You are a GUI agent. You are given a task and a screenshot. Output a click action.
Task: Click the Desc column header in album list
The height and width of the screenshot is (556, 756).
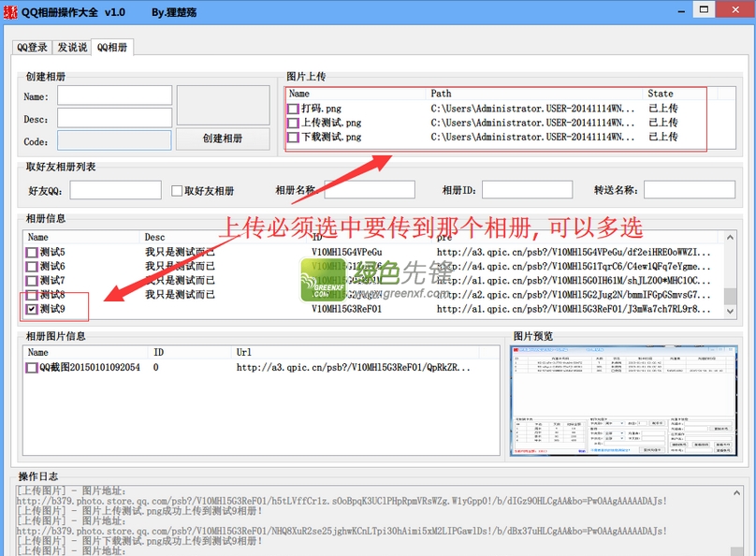(x=224, y=237)
